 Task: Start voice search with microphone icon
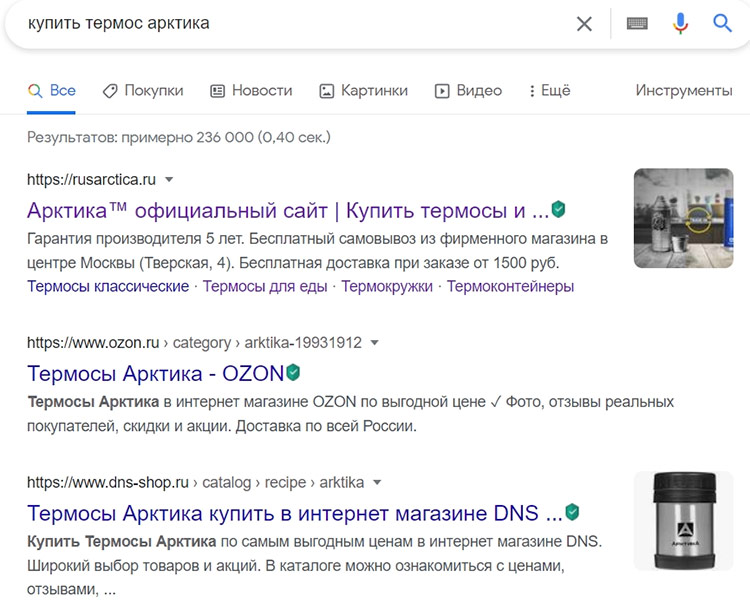click(x=680, y=24)
